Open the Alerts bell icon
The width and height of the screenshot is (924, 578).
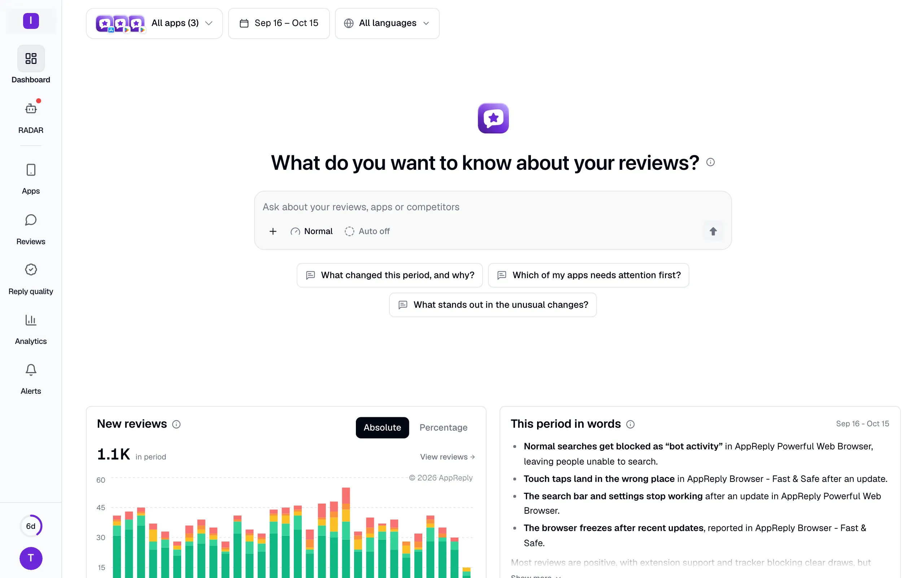[31, 370]
